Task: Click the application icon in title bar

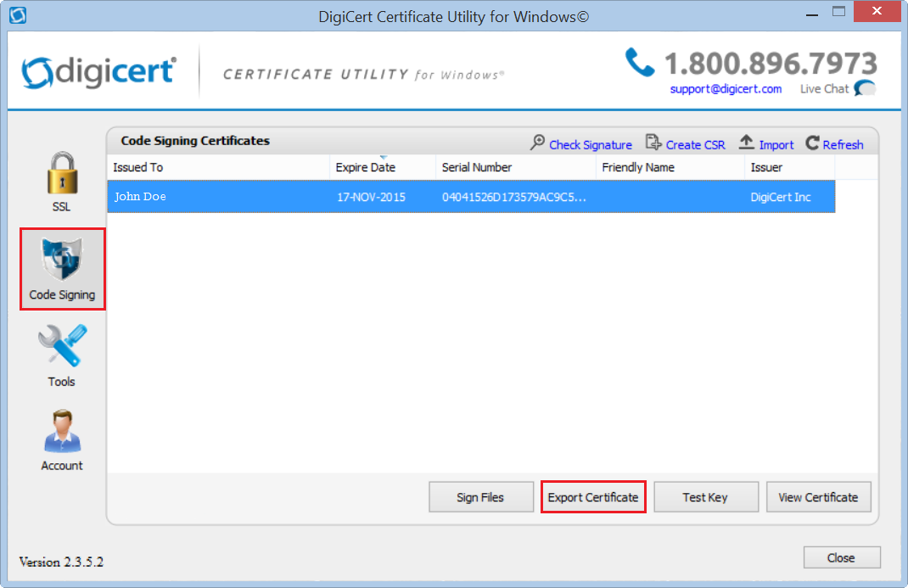Action: click(x=17, y=15)
